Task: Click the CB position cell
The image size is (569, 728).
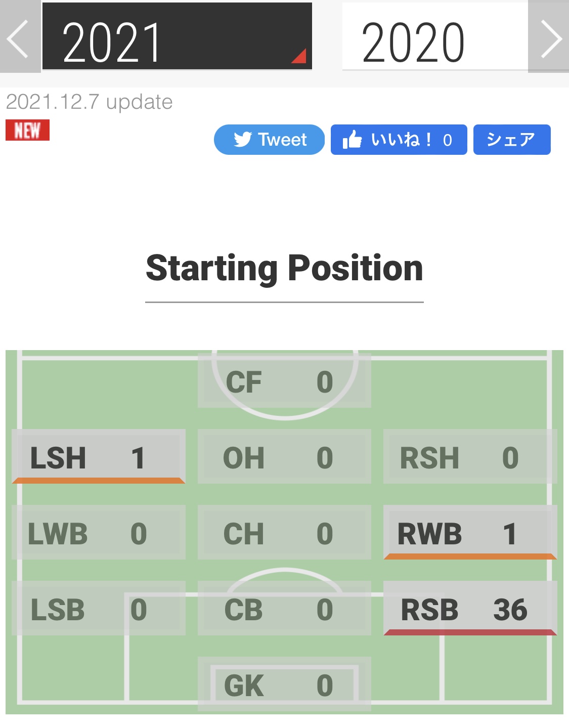Action: (284, 609)
